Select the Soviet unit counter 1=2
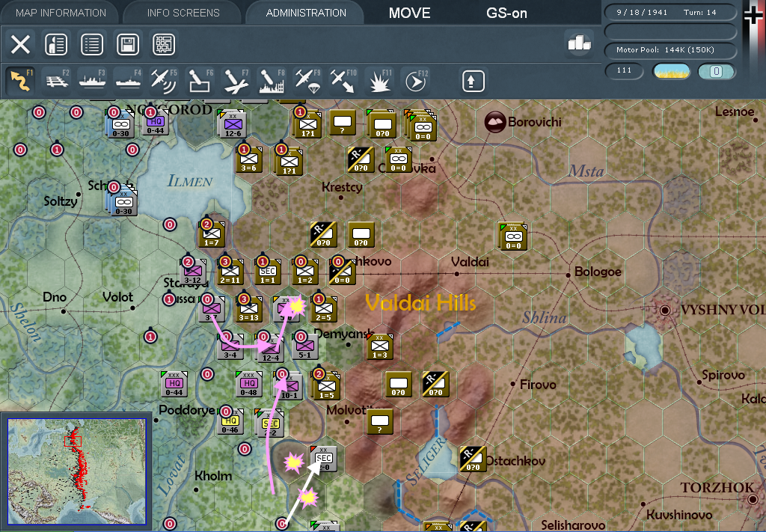The image size is (766, 532). [305, 272]
